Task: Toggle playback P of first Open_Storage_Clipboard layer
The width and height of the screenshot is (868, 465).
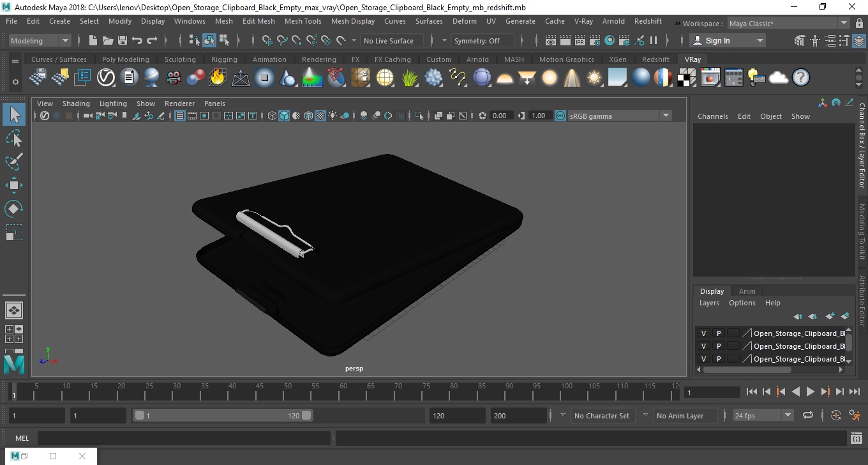Action: [718, 333]
